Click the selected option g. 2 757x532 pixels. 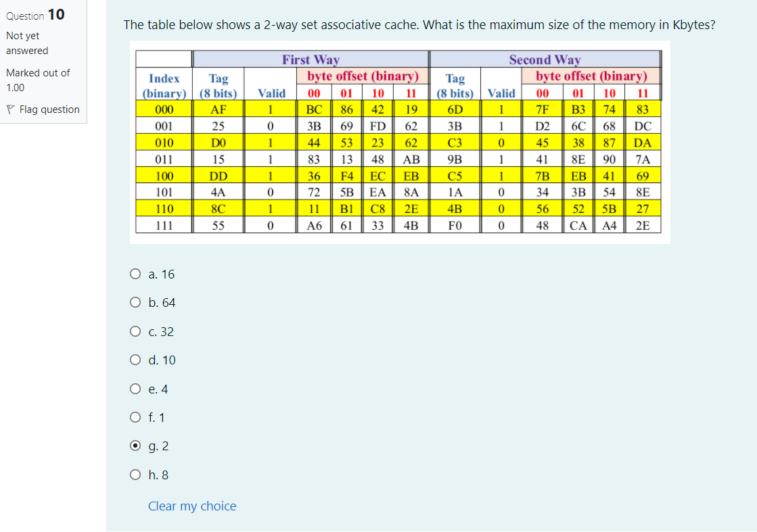click(135, 445)
